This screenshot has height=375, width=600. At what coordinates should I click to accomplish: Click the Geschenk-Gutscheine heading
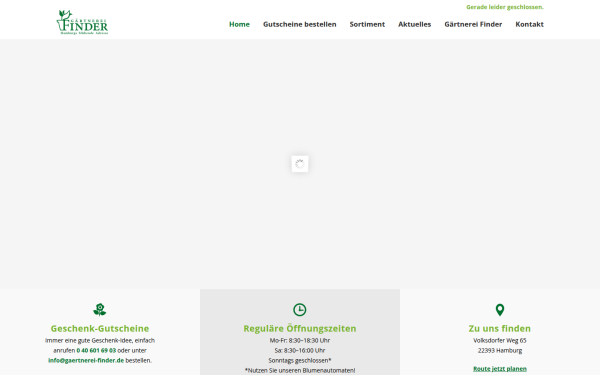click(100, 328)
